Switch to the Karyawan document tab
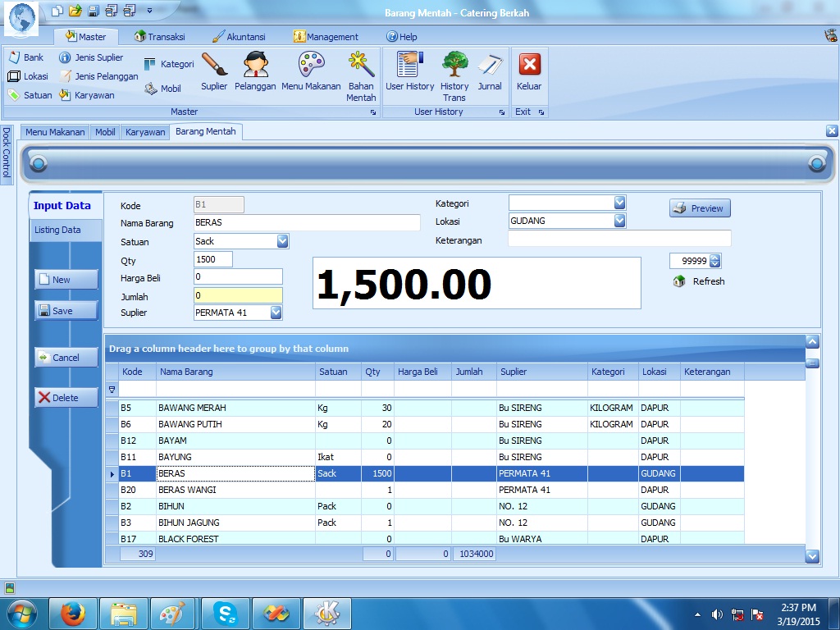The height and width of the screenshot is (630, 840). (x=145, y=132)
